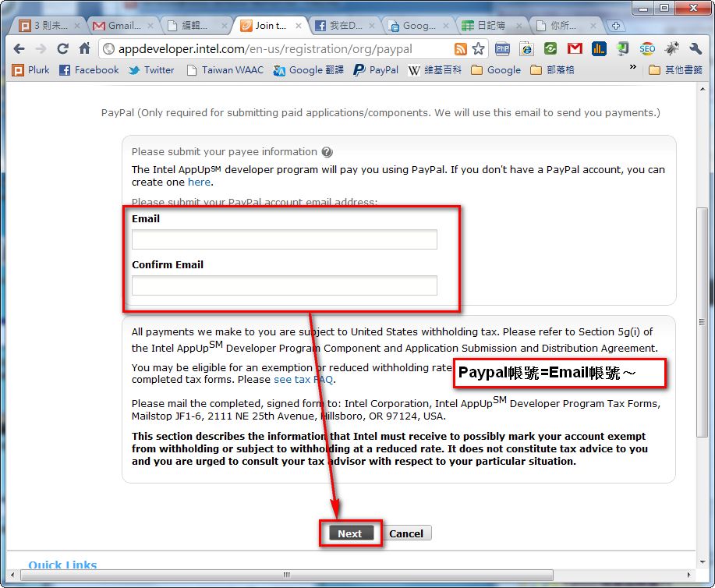Open the Twitter bookmark

click(x=151, y=70)
